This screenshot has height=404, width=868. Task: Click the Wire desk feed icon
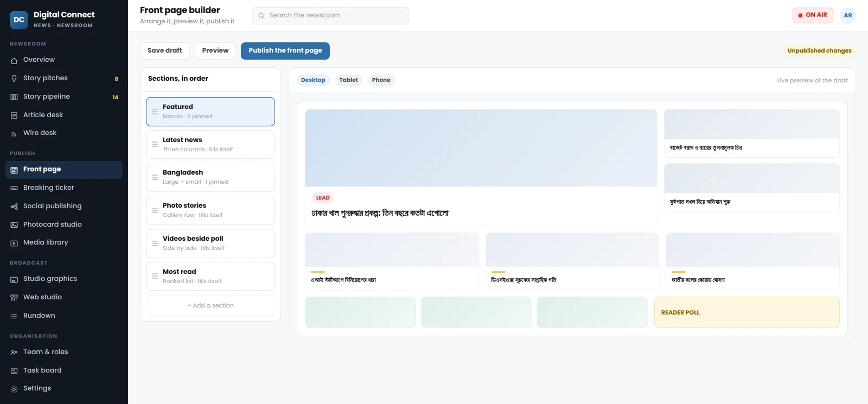(14, 133)
